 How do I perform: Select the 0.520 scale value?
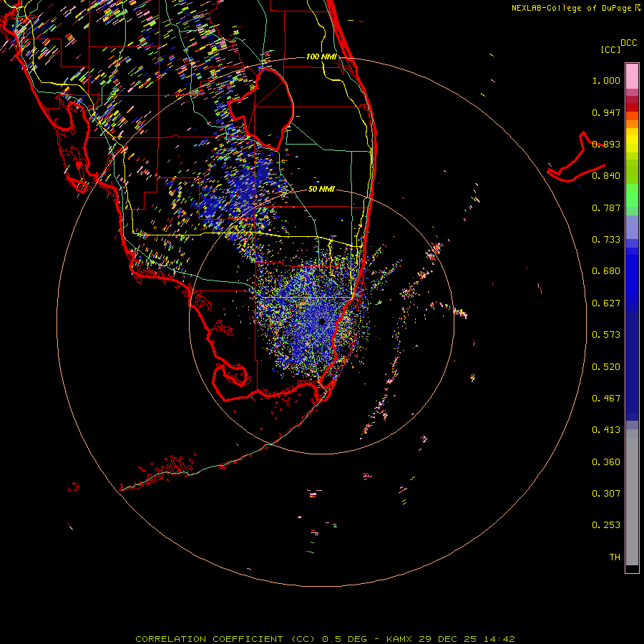606,367
